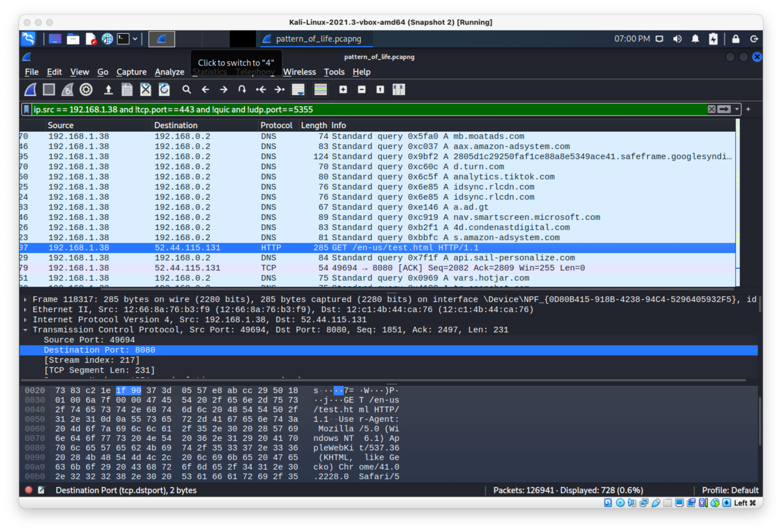Apply the display filter arrow

723,109
